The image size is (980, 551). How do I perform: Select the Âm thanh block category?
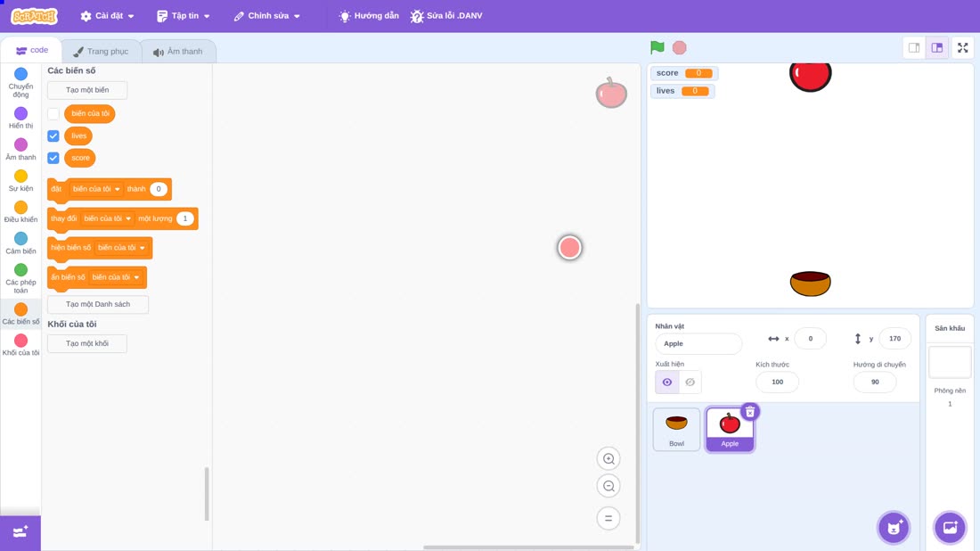(x=20, y=150)
